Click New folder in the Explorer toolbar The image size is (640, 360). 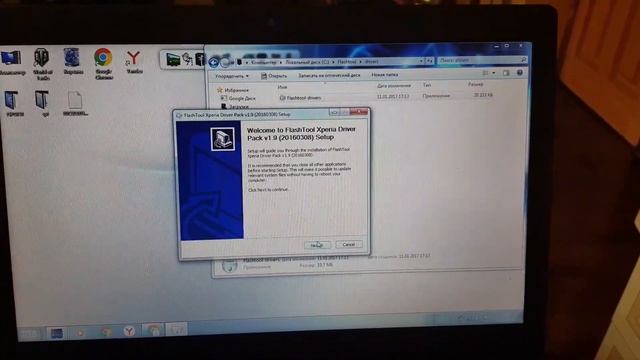[384, 75]
